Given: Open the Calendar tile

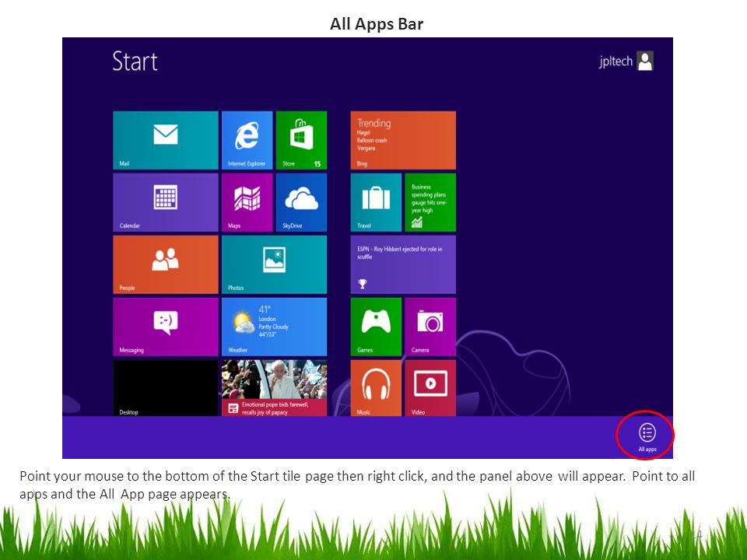Looking at the screenshot, I should [165, 202].
